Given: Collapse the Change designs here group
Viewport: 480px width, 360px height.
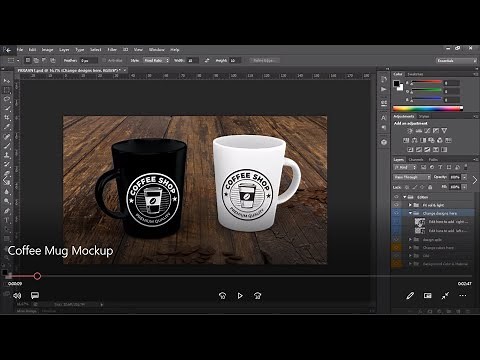Looking at the screenshot, I should [411, 213].
